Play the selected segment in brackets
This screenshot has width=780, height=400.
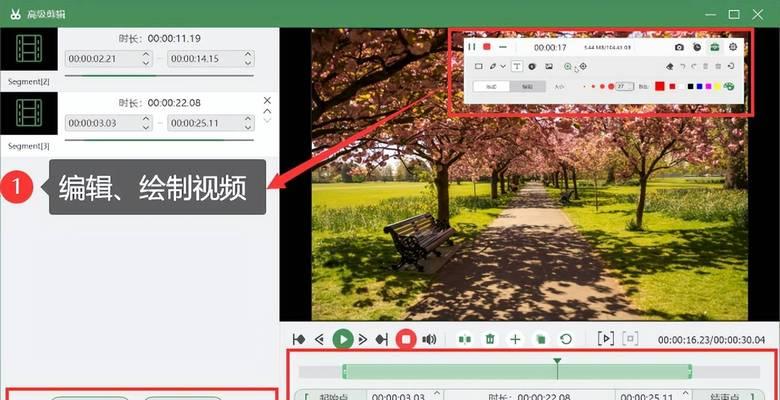pos(605,339)
